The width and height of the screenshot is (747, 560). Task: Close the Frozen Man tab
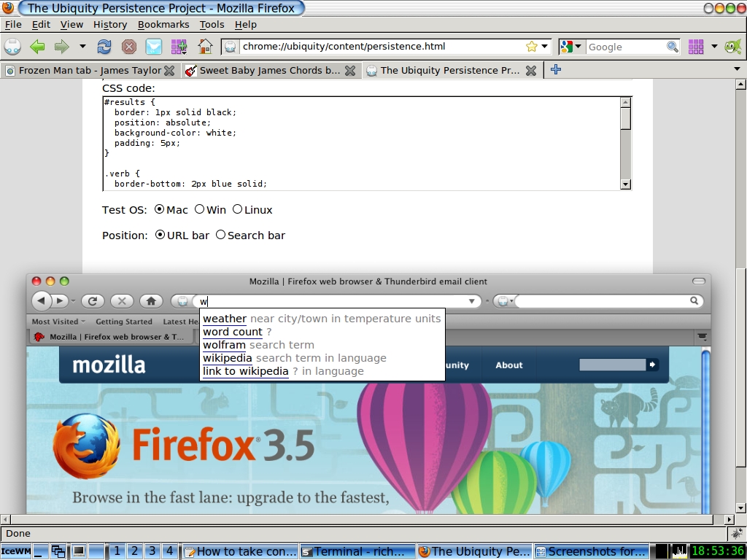(x=169, y=71)
